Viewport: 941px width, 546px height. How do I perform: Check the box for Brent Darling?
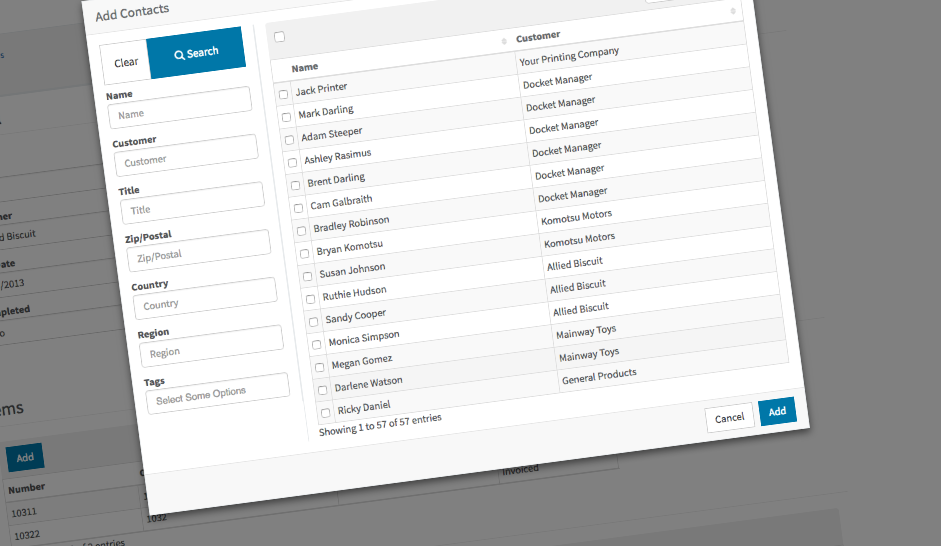[x=295, y=185]
